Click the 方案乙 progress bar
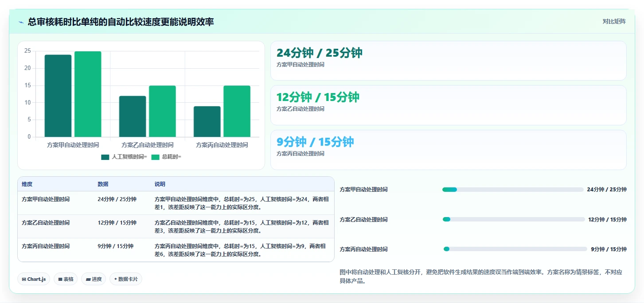The height and width of the screenshot is (303, 644). point(514,219)
